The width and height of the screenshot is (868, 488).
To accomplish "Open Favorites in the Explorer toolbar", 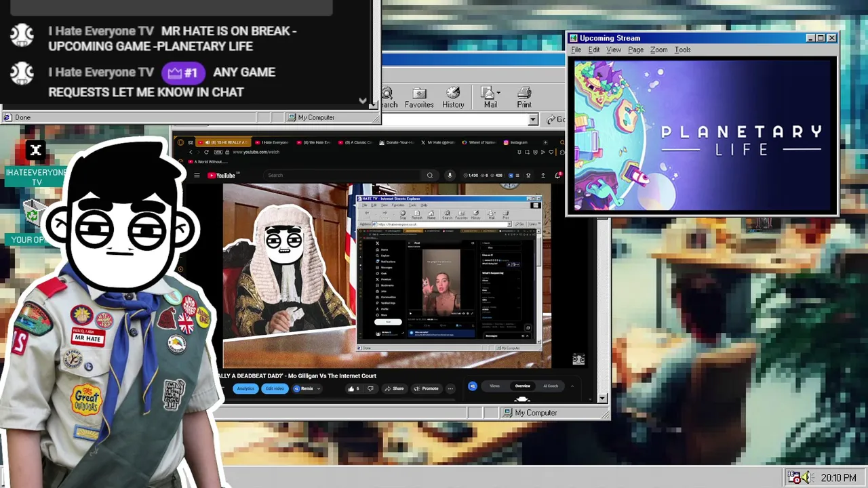I will point(419,98).
